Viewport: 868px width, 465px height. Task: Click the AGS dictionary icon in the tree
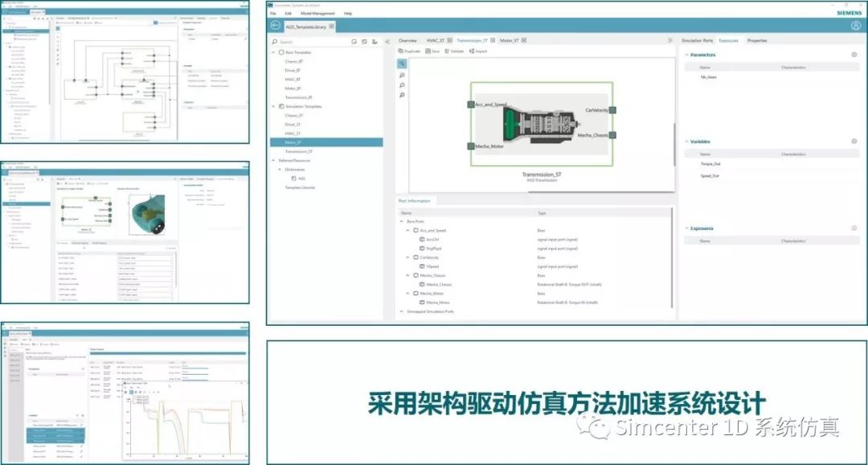[x=294, y=179]
